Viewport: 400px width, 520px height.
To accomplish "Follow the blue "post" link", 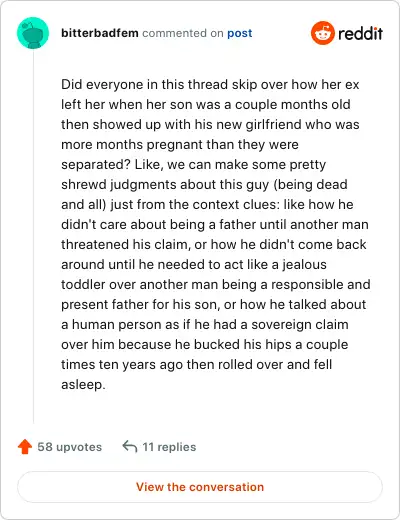I will pos(240,33).
